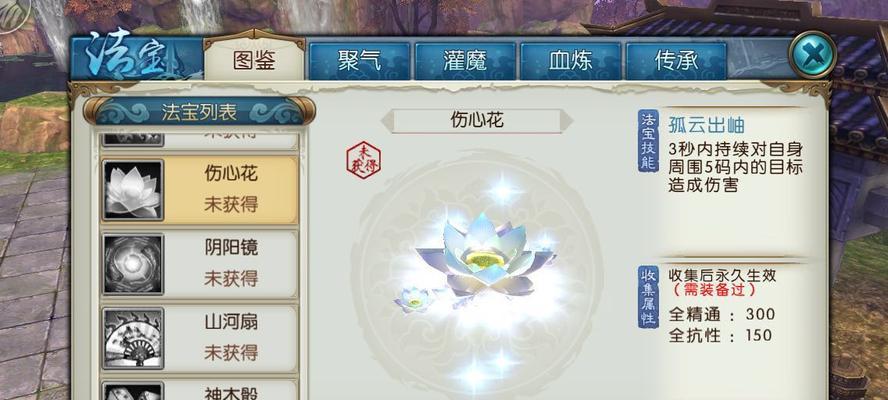888x400 pixels.
Task: Click the 神木骰 dice icon
Action: (x=133, y=392)
